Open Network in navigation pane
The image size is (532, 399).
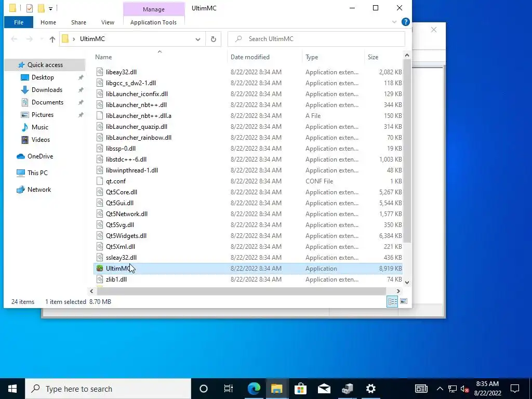coord(39,190)
